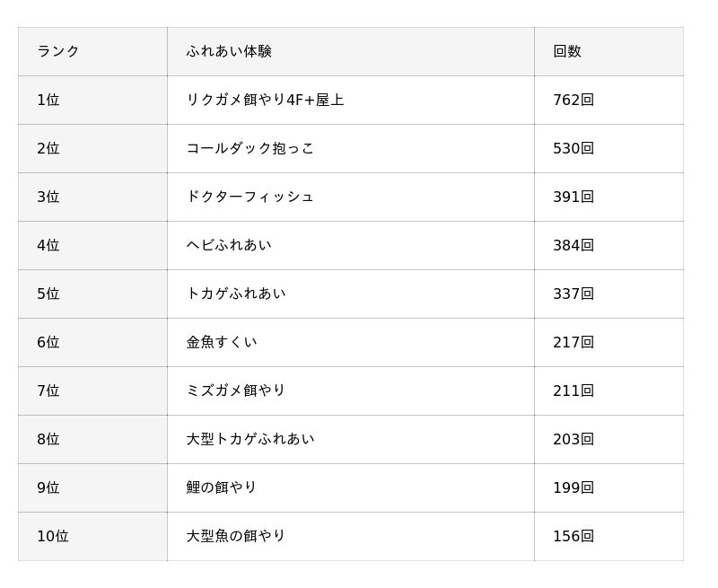The height and width of the screenshot is (588, 718).
Task: Click the 762回 count cell
Action: click(574, 100)
